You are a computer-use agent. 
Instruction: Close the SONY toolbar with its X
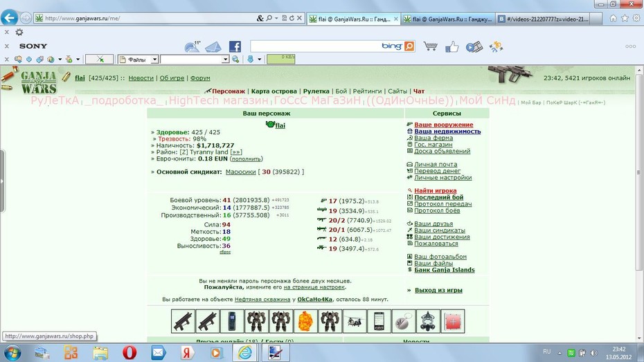point(6,46)
